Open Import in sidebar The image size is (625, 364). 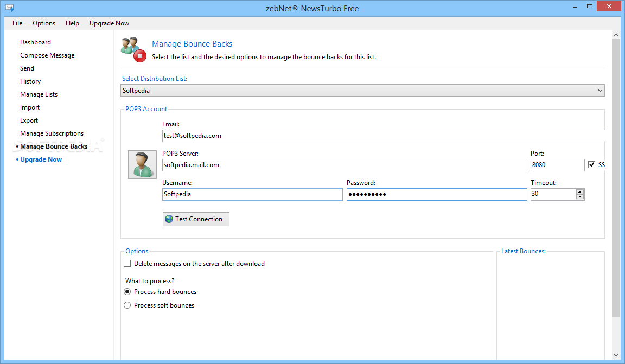[30, 107]
